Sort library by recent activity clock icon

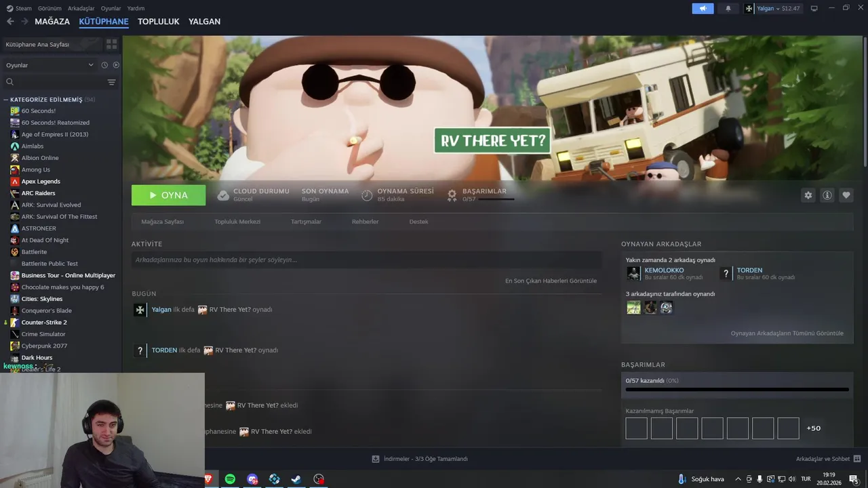tap(104, 65)
